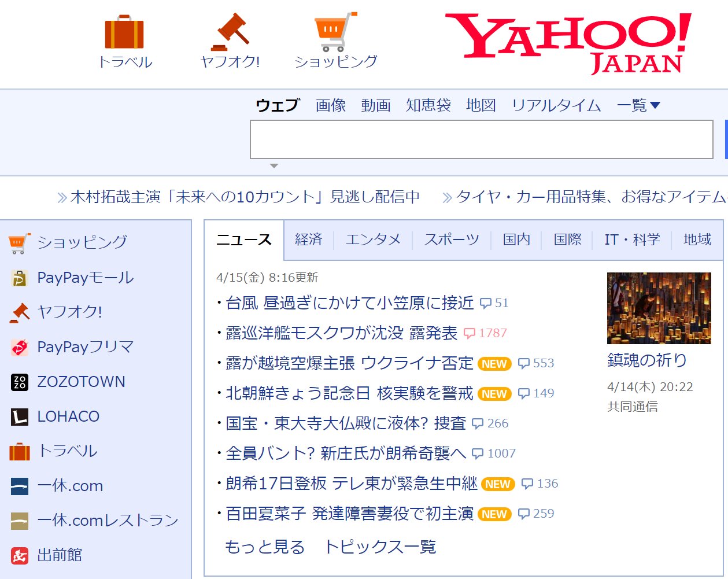The width and height of the screenshot is (728, 579).
Task: Open the トラベル suitcase icon in header
Action: click(x=124, y=32)
